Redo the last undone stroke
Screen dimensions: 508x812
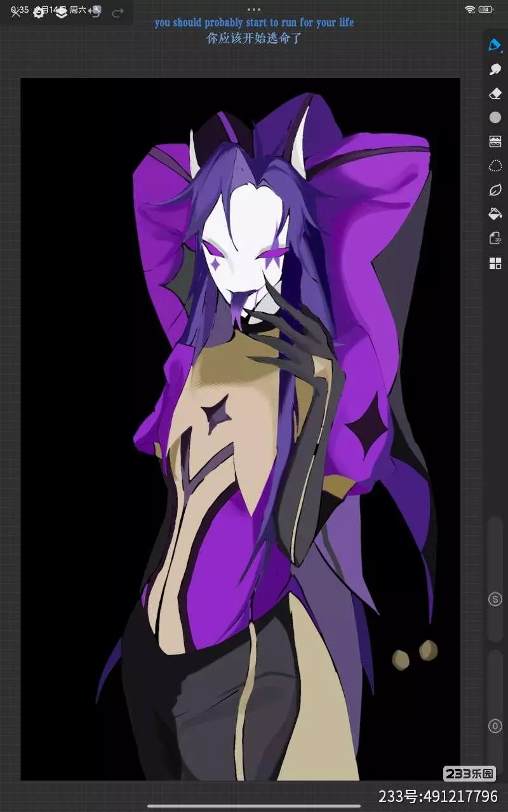[117, 13]
